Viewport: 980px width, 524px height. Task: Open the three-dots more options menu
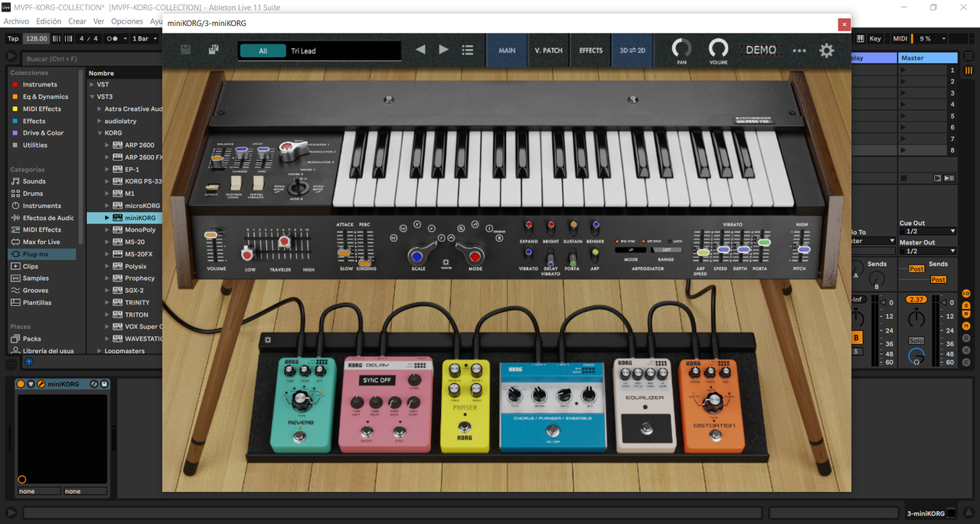799,50
